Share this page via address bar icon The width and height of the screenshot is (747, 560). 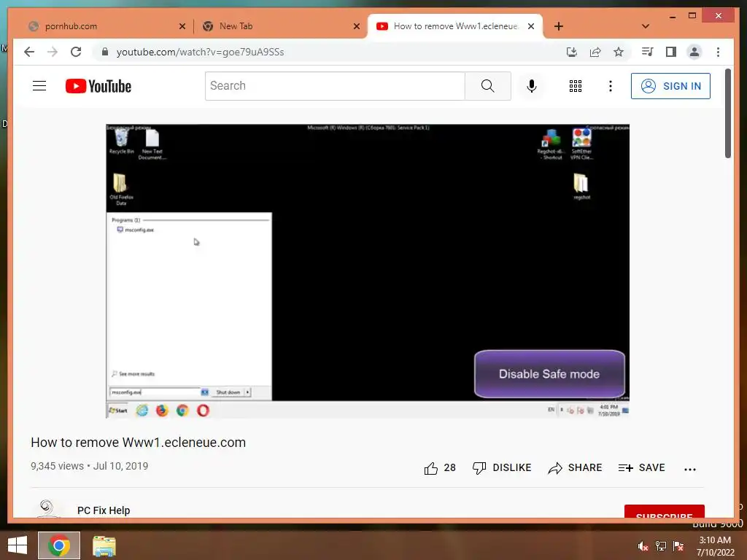coord(595,52)
